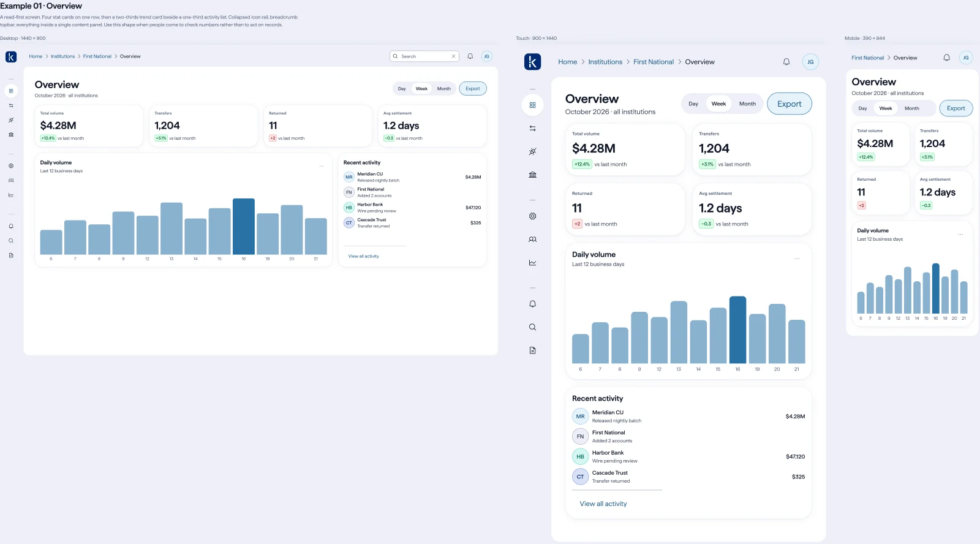
Task: Click the Export button in Touch frame
Action: pyautogui.click(x=790, y=104)
